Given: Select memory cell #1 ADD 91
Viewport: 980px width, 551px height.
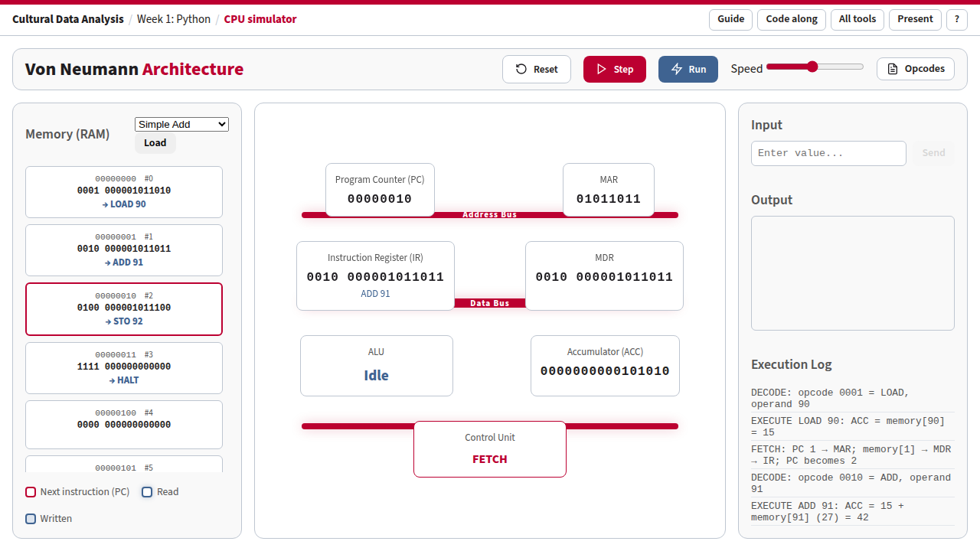Looking at the screenshot, I should click(124, 250).
